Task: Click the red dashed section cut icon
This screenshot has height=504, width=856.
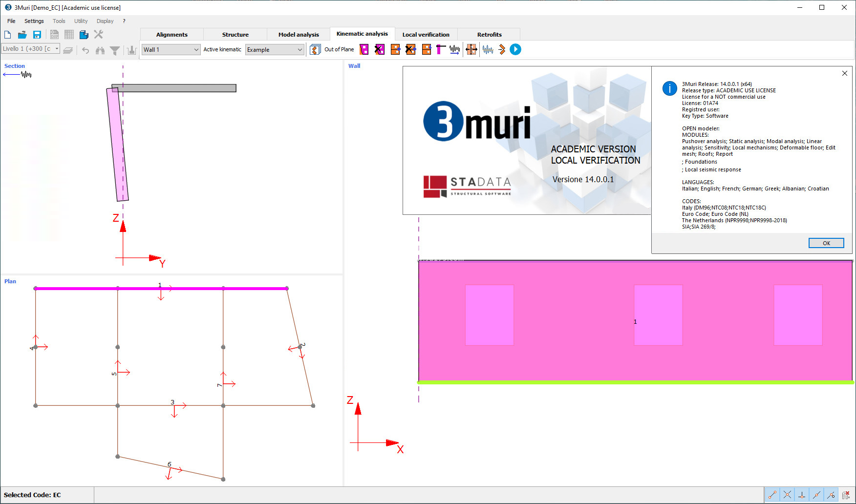Action: (x=471, y=49)
